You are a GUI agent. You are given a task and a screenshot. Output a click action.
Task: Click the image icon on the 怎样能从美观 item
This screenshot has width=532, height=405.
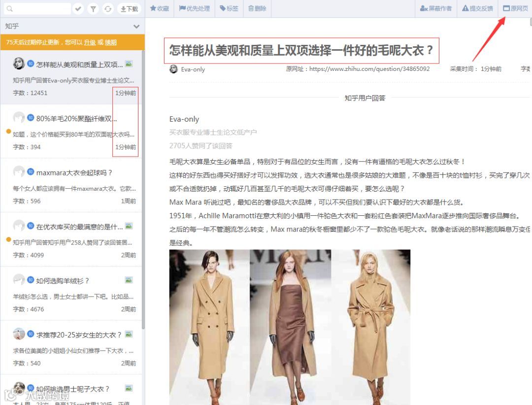click(129, 64)
